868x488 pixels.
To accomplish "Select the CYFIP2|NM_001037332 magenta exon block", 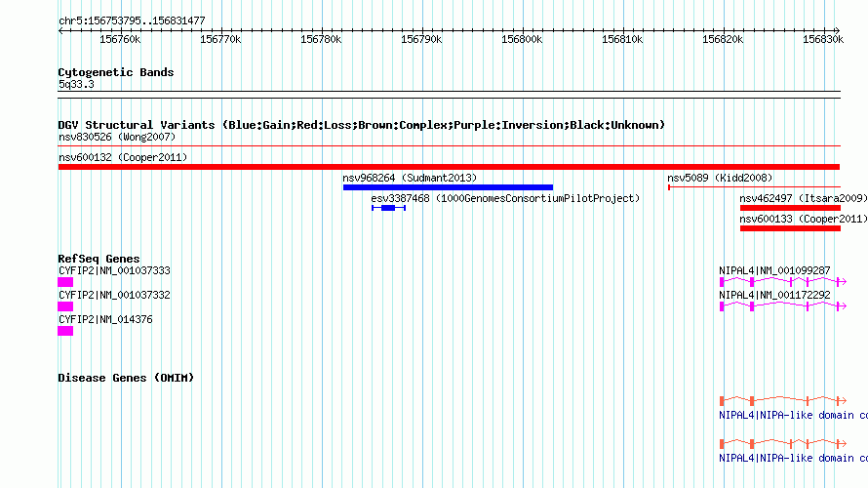I will [x=65, y=306].
